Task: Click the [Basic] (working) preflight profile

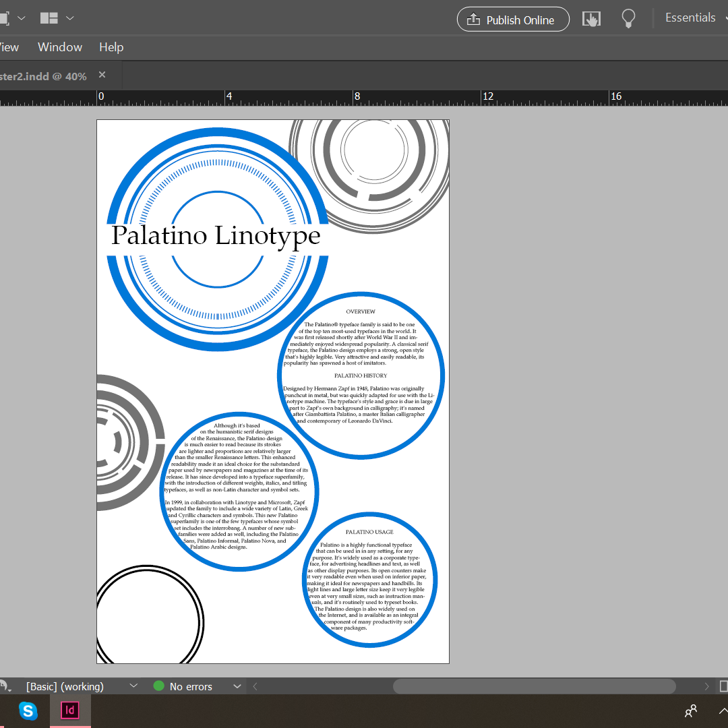Action: pyautogui.click(x=65, y=686)
